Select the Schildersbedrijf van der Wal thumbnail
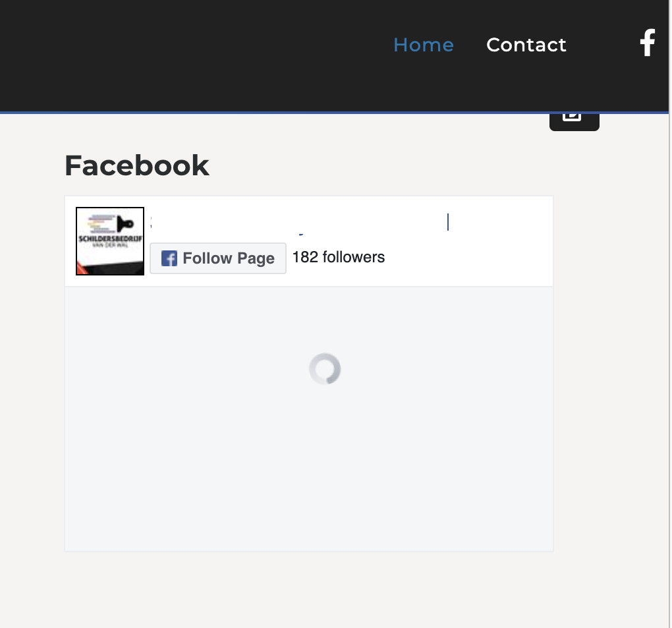The height and width of the screenshot is (628, 672). click(x=110, y=241)
